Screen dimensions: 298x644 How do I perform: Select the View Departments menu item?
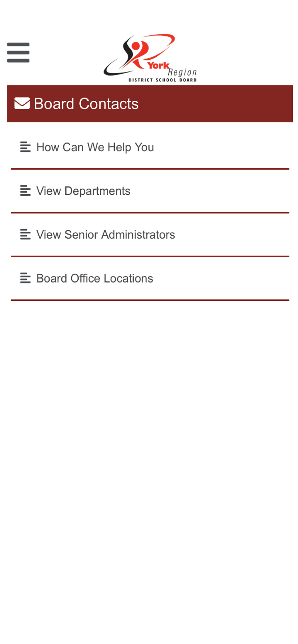83,191
